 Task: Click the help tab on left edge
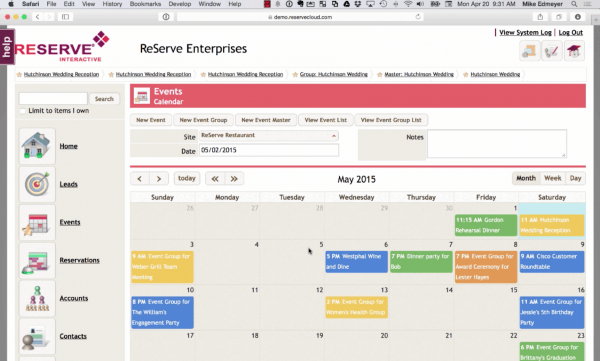7,47
